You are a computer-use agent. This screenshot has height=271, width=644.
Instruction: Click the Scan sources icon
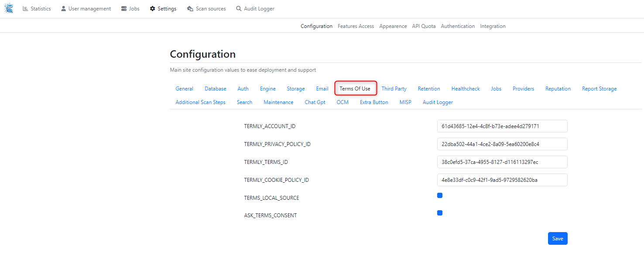190,9
